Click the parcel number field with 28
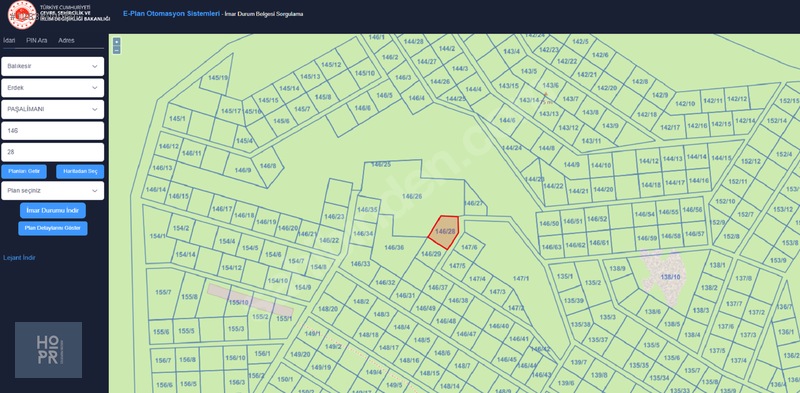 pyautogui.click(x=53, y=152)
